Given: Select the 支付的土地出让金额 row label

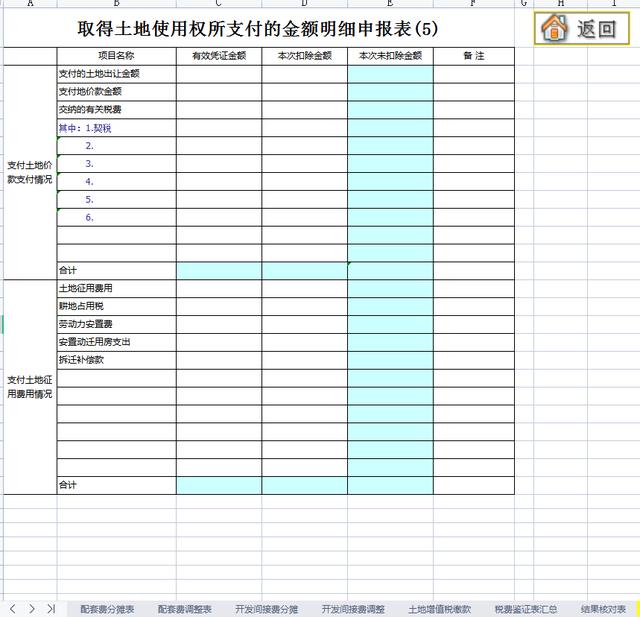Looking at the screenshot, I should pyautogui.click(x=116, y=74).
